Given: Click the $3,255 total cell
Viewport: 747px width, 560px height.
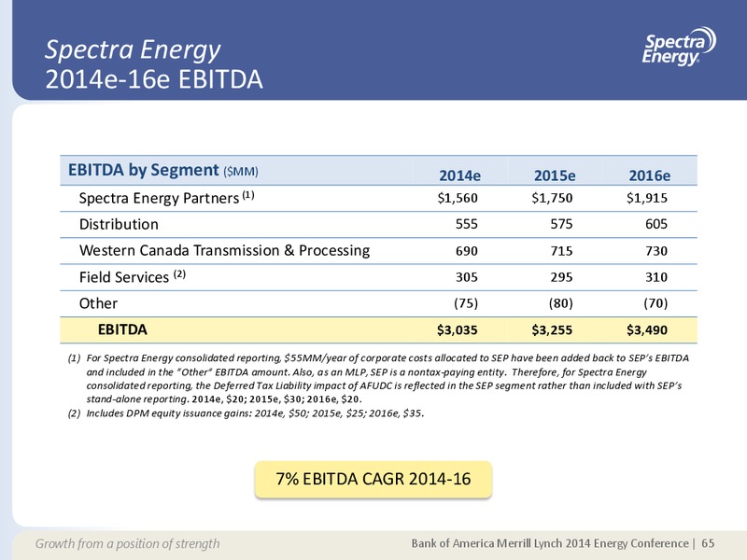Looking at the screenshot, I should point(552,330).
